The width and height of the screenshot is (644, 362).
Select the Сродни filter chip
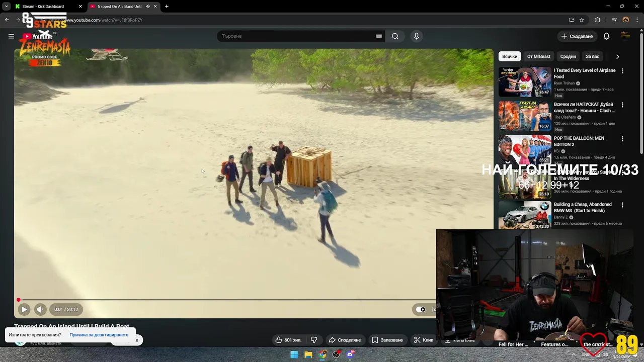(568, 57)
